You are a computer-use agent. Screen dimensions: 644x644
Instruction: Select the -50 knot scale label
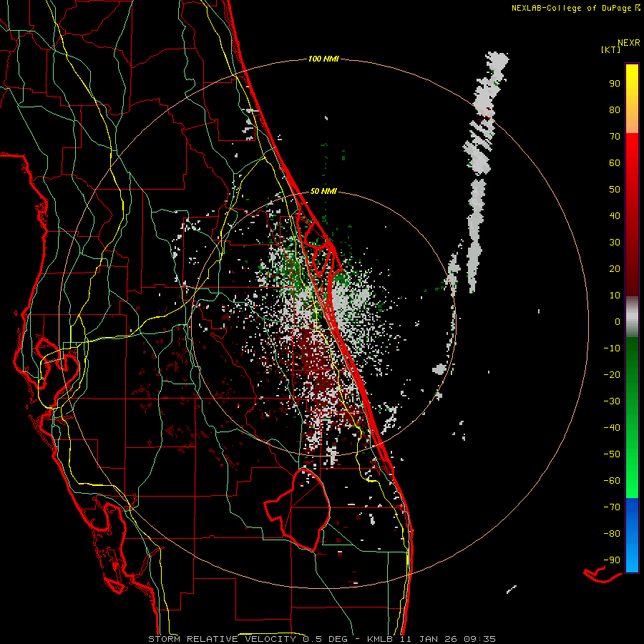612,454
